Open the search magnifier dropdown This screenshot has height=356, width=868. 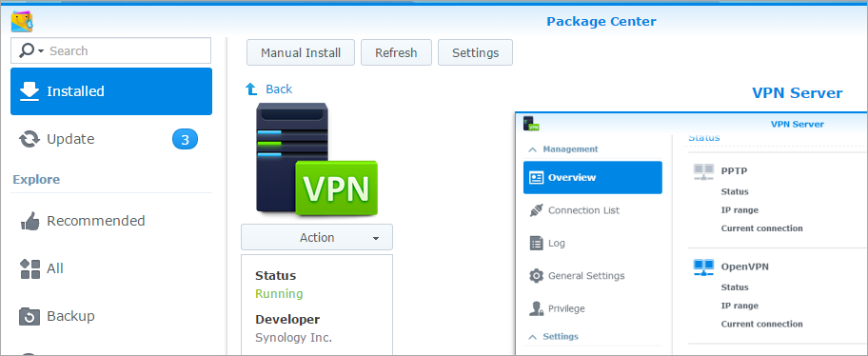(31, 50)
